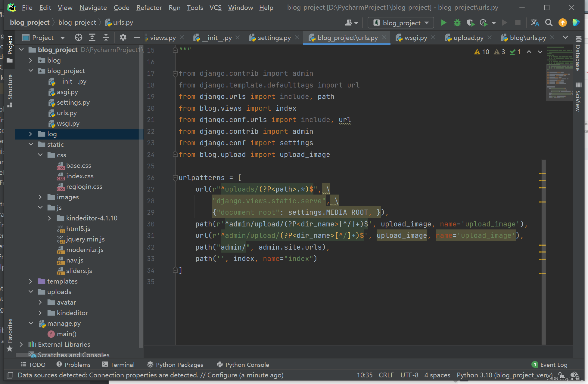
Task: Click the Search Everywhere magnifier icon
Action: point(549,23)
